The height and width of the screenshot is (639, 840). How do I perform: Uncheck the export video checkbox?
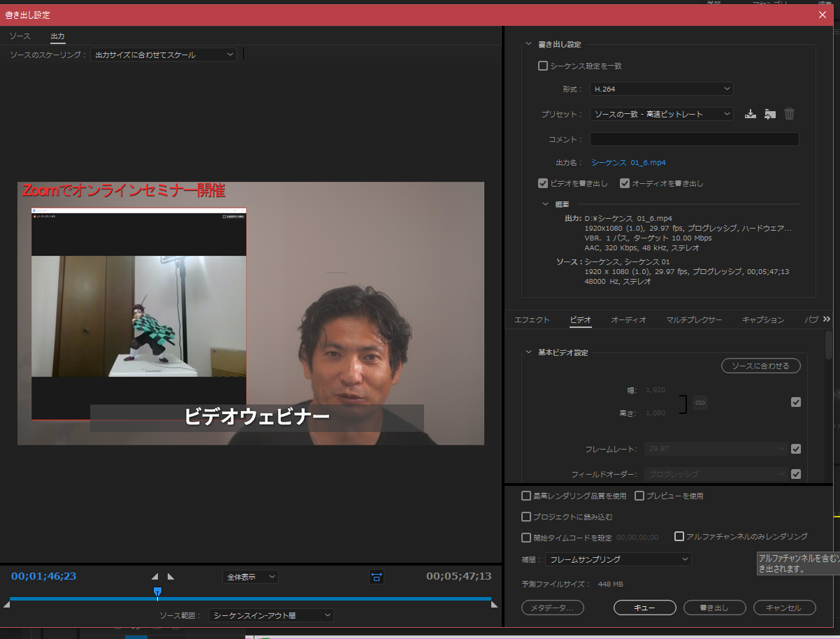542,183
